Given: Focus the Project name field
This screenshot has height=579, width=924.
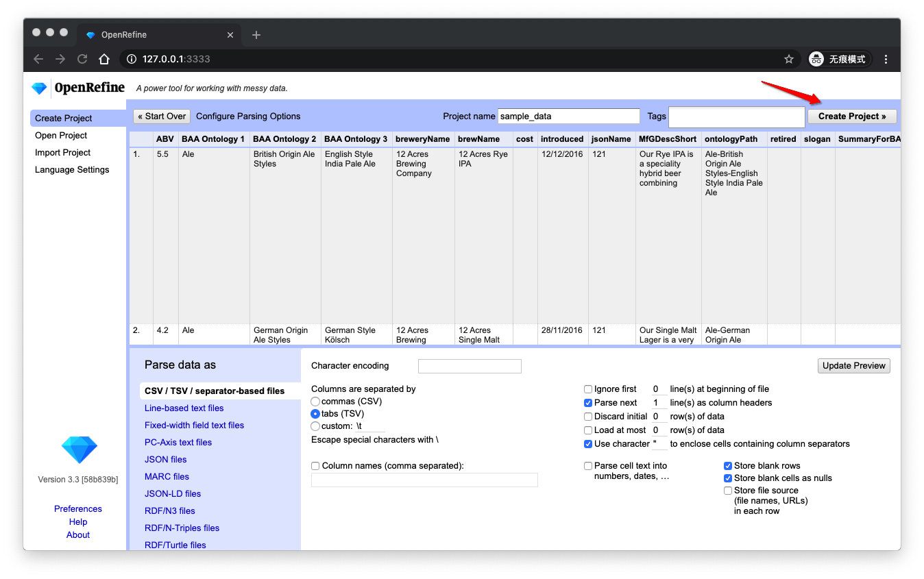Looking at the screenshot, I should 568,116.
